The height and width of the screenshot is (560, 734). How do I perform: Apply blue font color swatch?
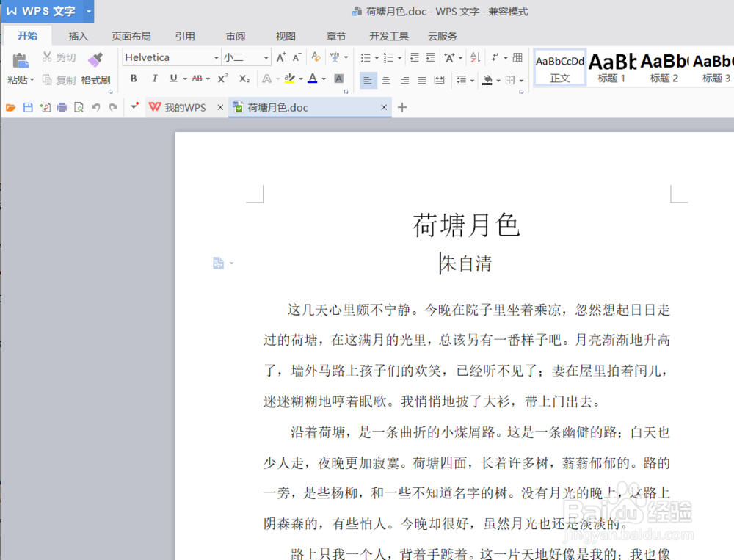pyautogui.click(x=313, y=79)
